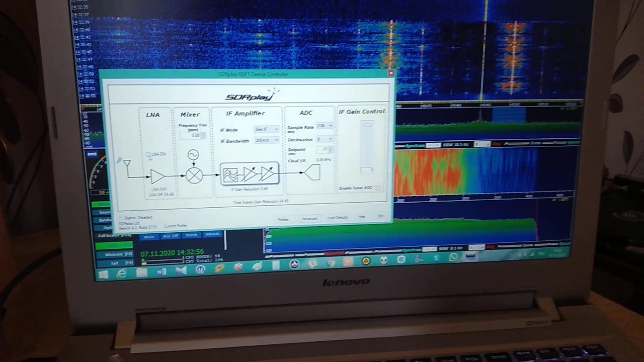The image size is (644, 362).
Task: Open the alien head taskbar icon
Action: [x=384, y=260]
